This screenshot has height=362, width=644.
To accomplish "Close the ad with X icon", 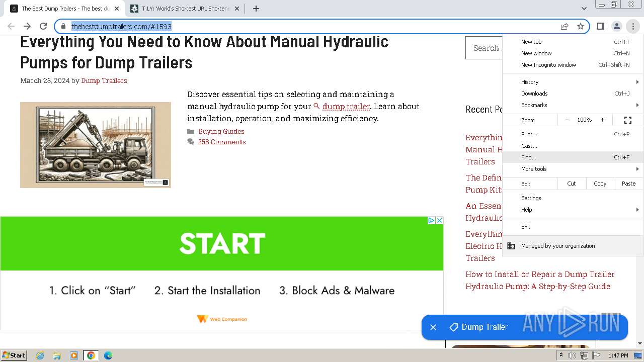I will coord(439,220).
